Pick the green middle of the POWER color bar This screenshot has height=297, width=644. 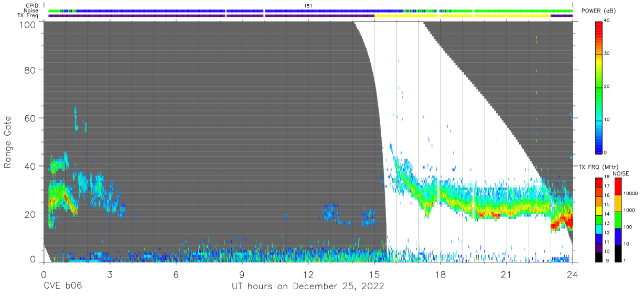599,87
